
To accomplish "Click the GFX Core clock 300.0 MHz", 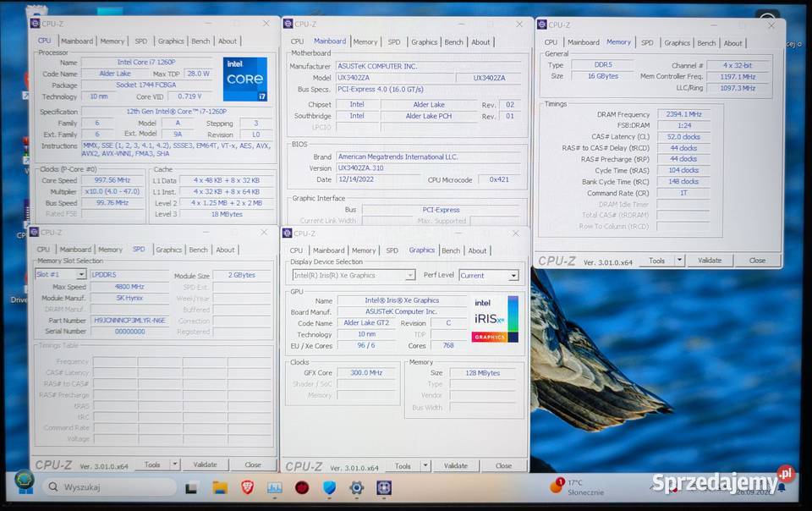I will (x=366, y=372).
